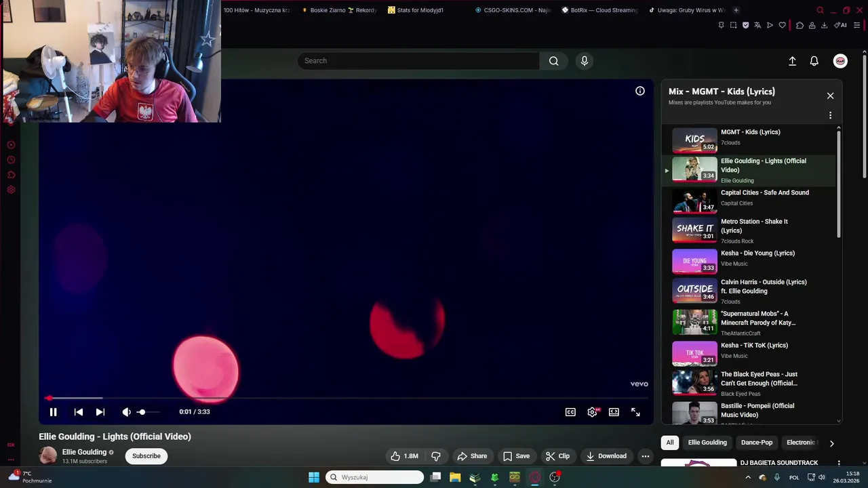This screenshot has width=868, height=488.
Task: Select Calvin Harris - Outside playlist entry
Action: click(749, 291)
